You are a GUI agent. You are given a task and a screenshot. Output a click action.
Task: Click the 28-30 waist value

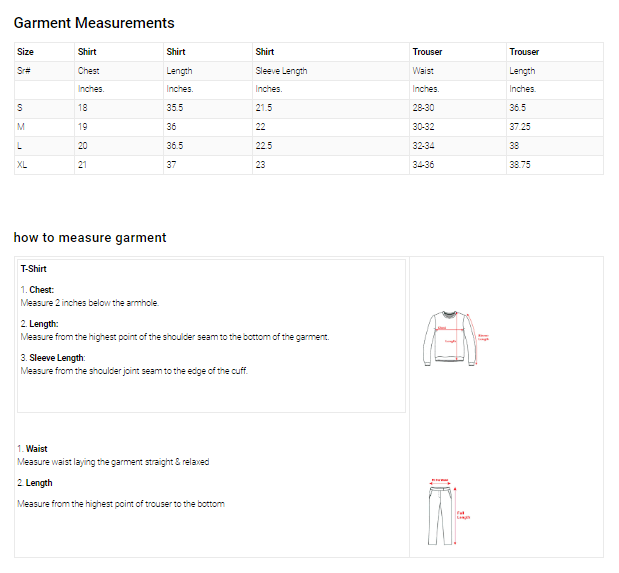click(x=424, y=108)
